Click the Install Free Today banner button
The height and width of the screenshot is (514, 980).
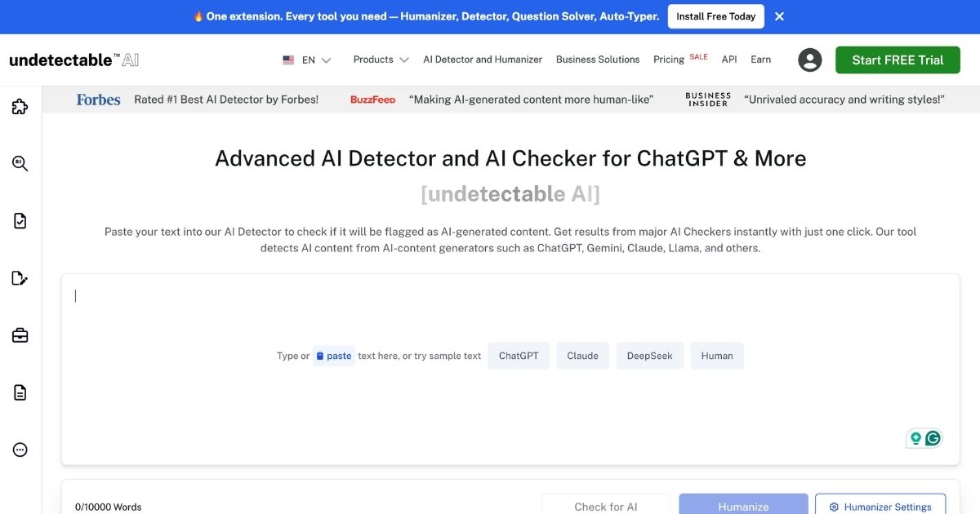[x=715, y=16]
